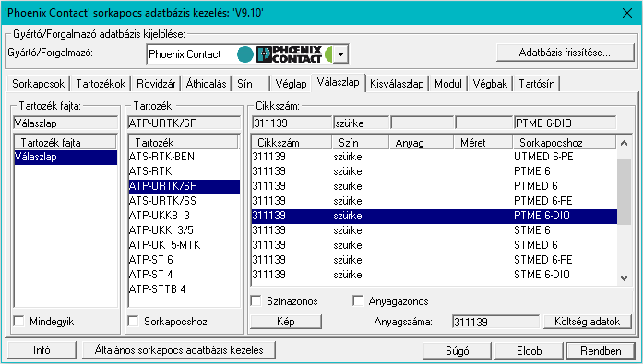Image resolution: width=643 pixels, height=364 pixels.
Task: Click the Infó button
Action: click(42, 350)
